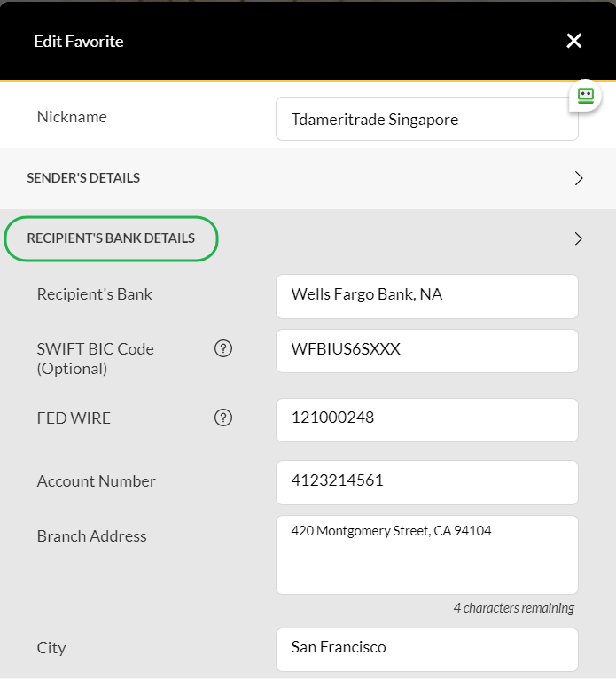Screen dimensions: 616x679
Task: Click the SENDER'S DETAILS heading
Action: click(x=83, y=178)
